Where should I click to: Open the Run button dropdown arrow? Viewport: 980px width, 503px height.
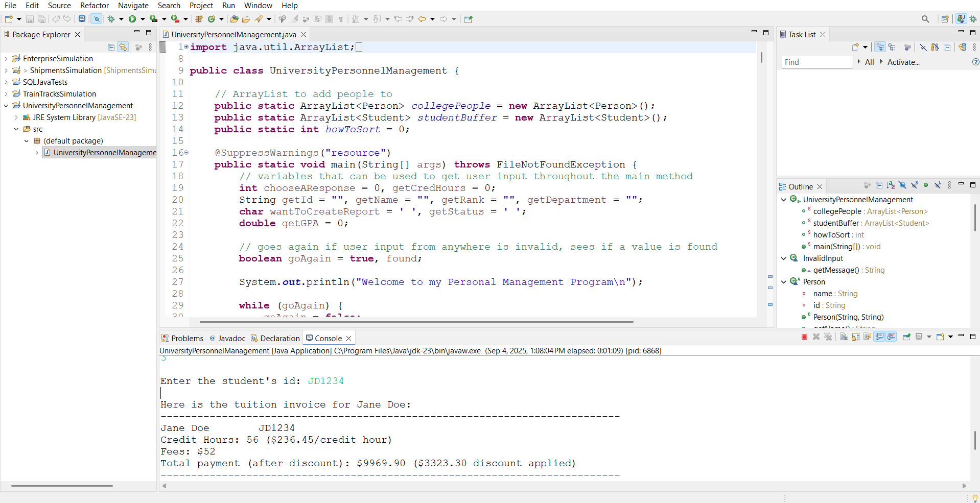pyautogui.click(x=142, y=19)
